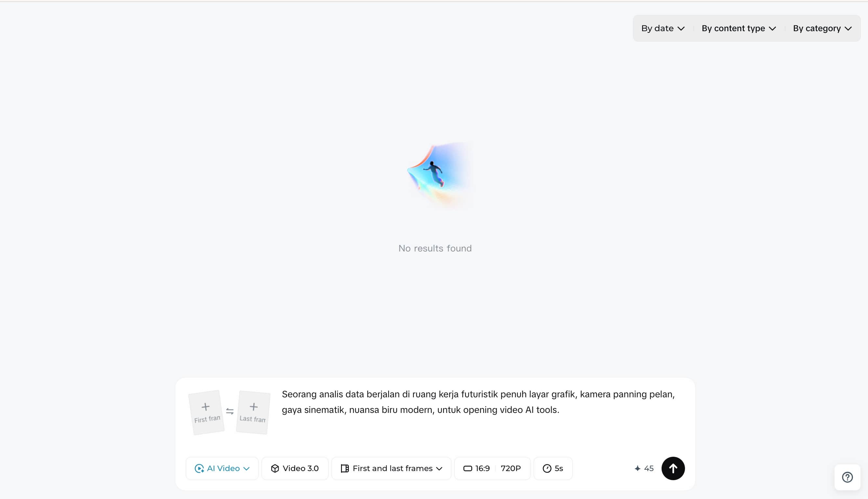868x499 pixels.
Task: Click the AI Video play icon
Action: [x=199, y=468]
